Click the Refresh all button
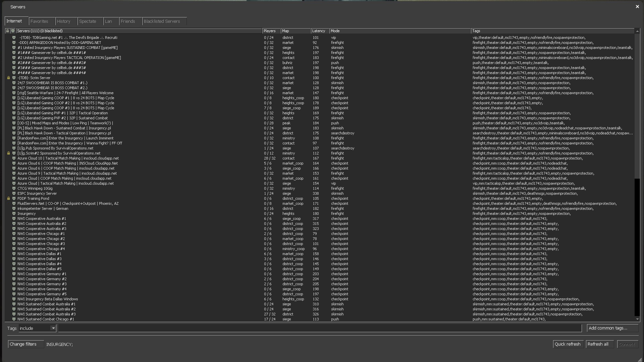Viewport: 644px width, 362px height. (599, 344)
